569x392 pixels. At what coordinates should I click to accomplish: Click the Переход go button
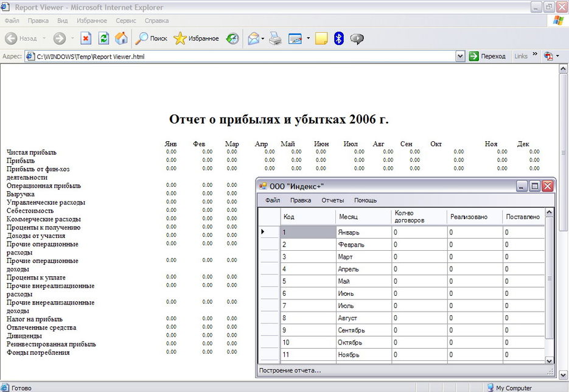(x=487, y=56)
